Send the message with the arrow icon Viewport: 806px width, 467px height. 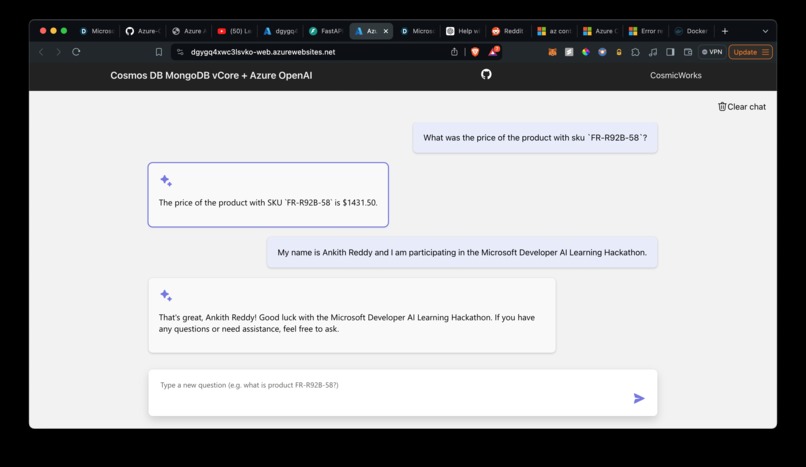click(639, 398)
